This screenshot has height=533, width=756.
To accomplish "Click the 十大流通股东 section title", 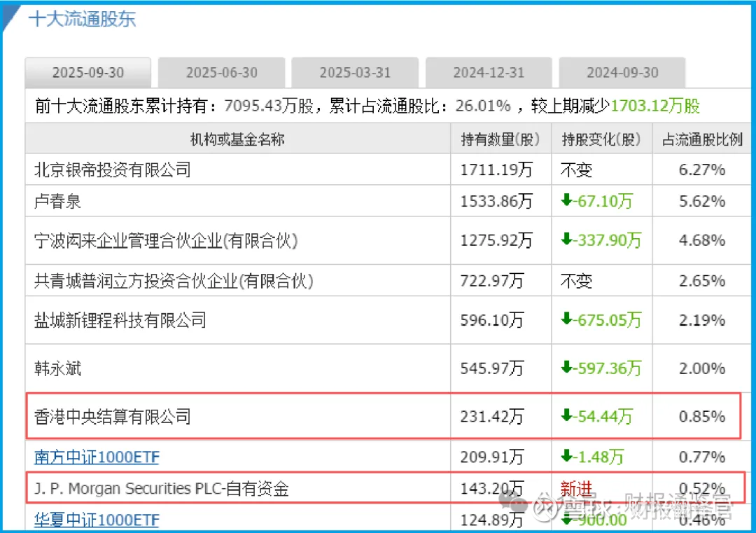I will 82,20.
